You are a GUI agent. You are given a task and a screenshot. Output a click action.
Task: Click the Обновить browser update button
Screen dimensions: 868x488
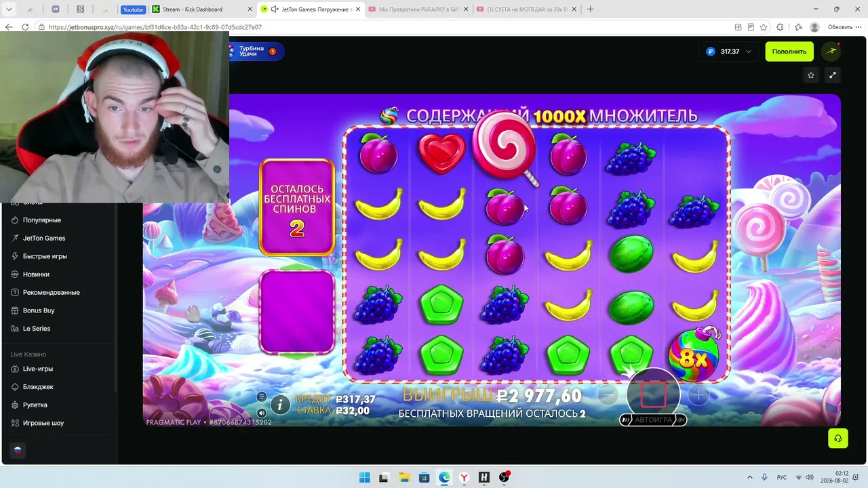click(x=840, y=27)
